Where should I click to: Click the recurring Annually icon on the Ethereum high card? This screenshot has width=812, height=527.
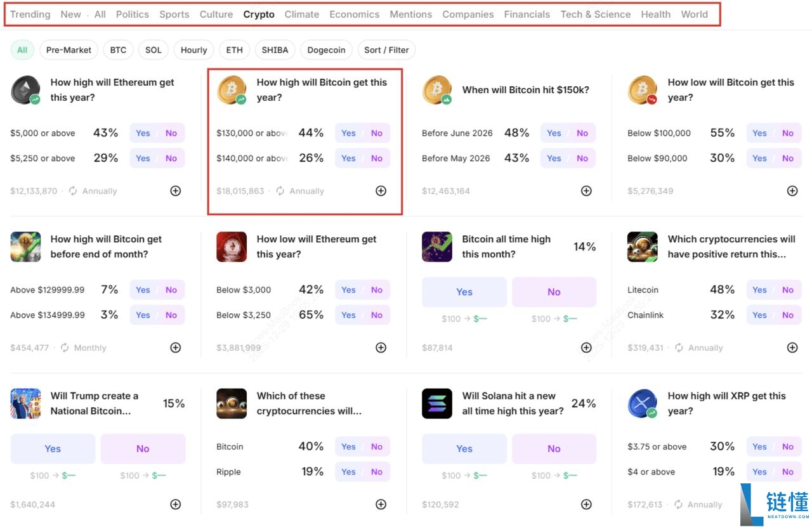(x=73, y=191)
